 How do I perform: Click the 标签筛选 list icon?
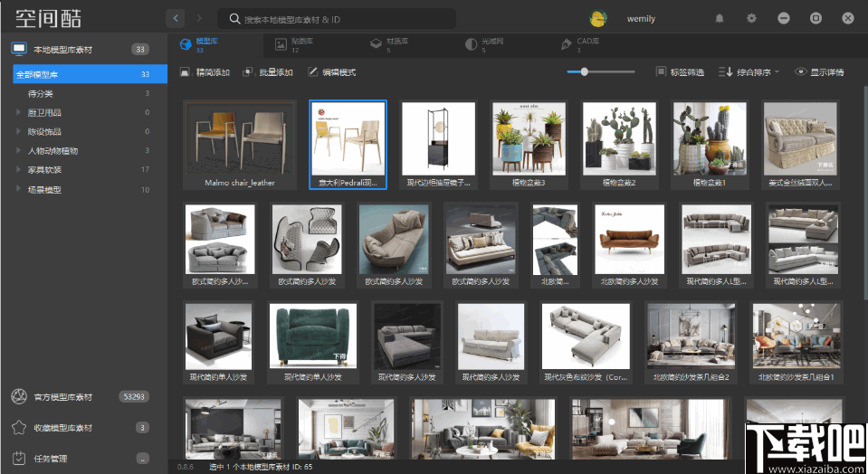pyautogui.click(x=661, y=71)
